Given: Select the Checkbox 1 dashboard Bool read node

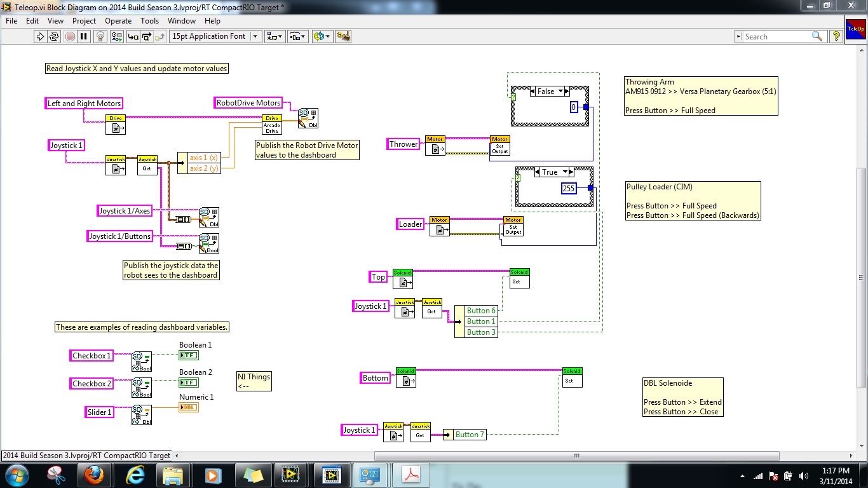Looking at the screenshot, I should pyautogui.click(x=142, y=362).
